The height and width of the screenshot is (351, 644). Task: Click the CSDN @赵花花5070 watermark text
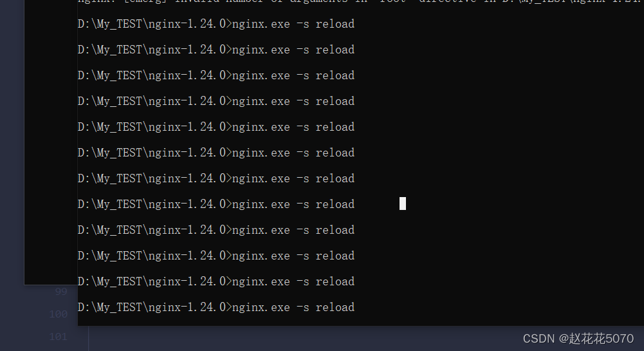click(578, 338)
